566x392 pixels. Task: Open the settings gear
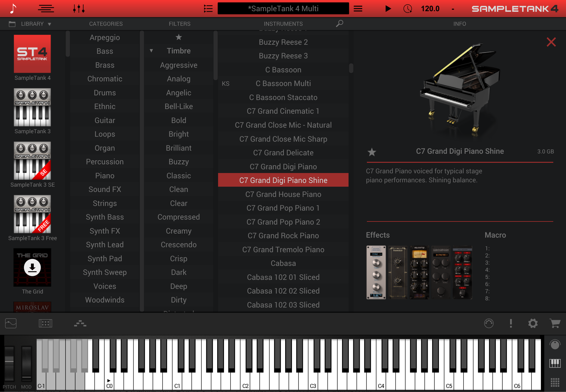(533, 323)
